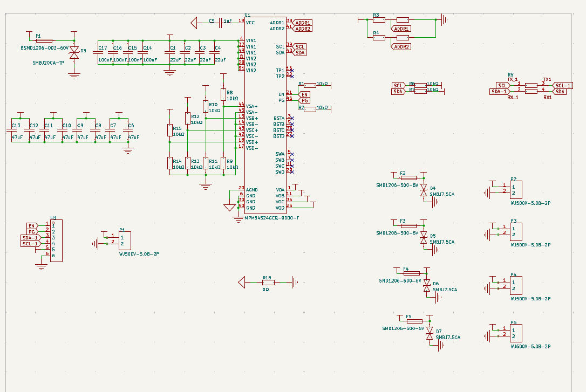
Task: Click the ADDR2 label beside resistor R4
Action: pos(402,47)
